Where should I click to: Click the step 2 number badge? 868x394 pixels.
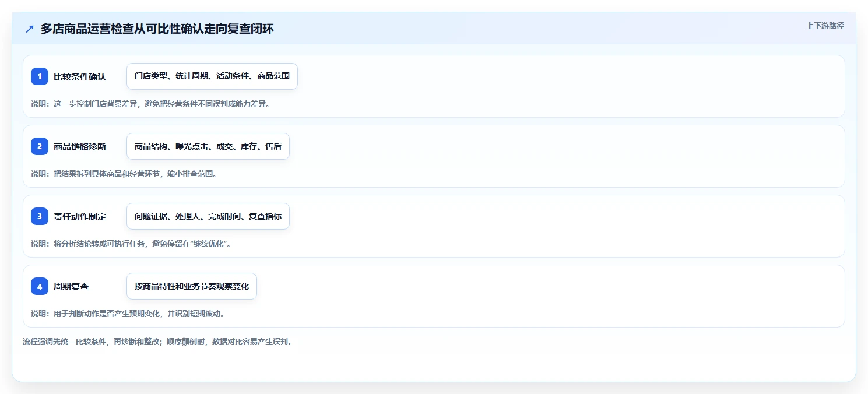coord(40,146)
